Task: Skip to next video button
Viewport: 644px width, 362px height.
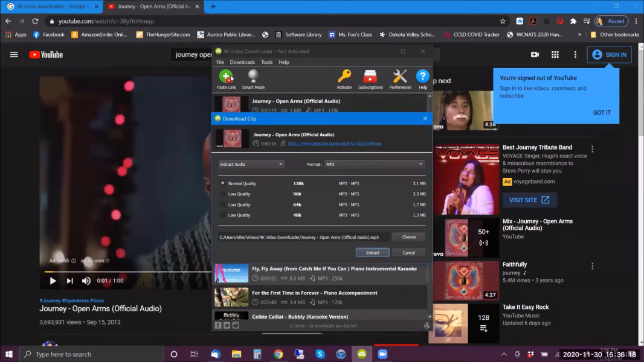Action: tap(70, 281)
